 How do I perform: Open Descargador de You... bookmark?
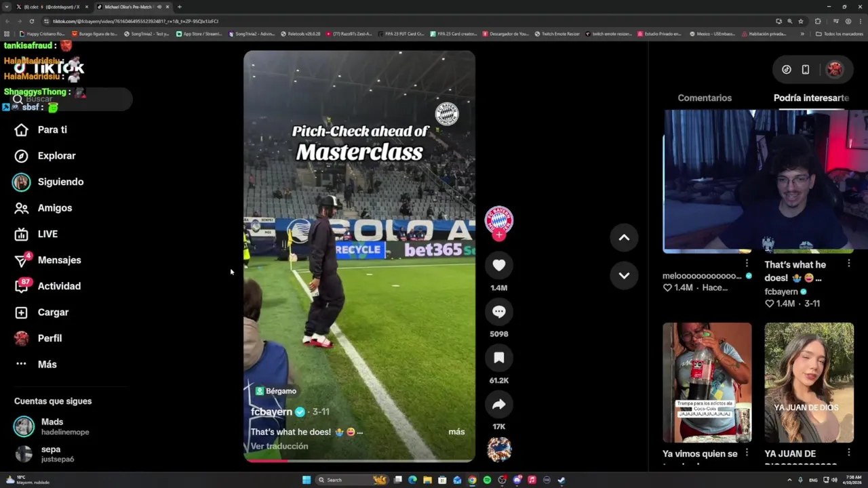pos(505,34)
